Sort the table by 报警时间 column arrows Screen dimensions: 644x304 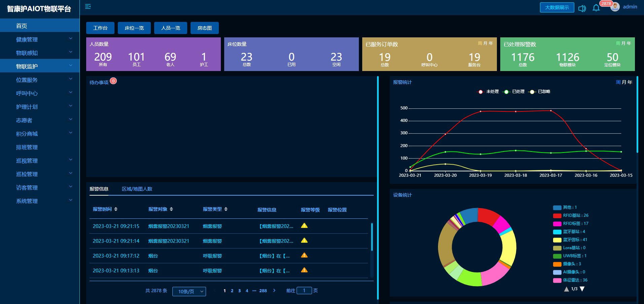pos(116,209)
